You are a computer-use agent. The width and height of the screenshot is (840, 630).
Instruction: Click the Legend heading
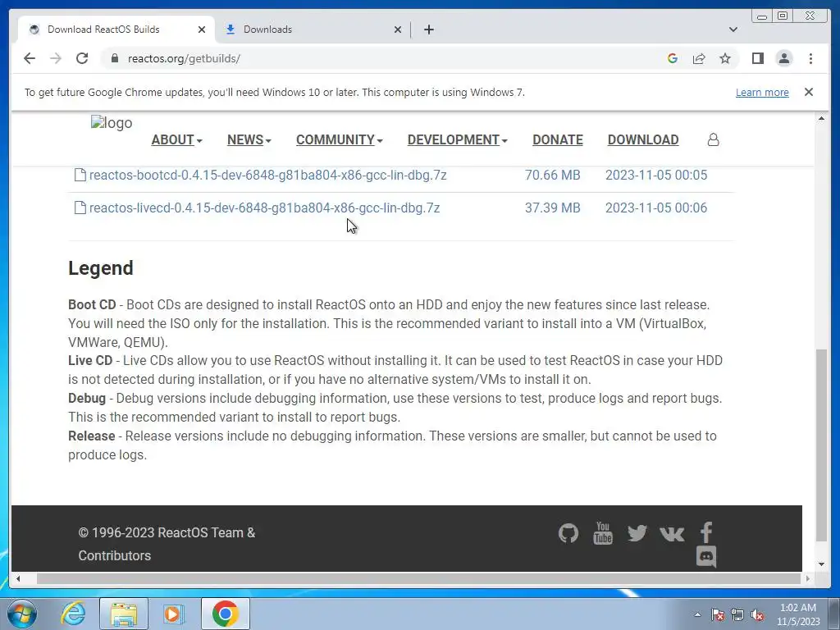coord(101,268)
